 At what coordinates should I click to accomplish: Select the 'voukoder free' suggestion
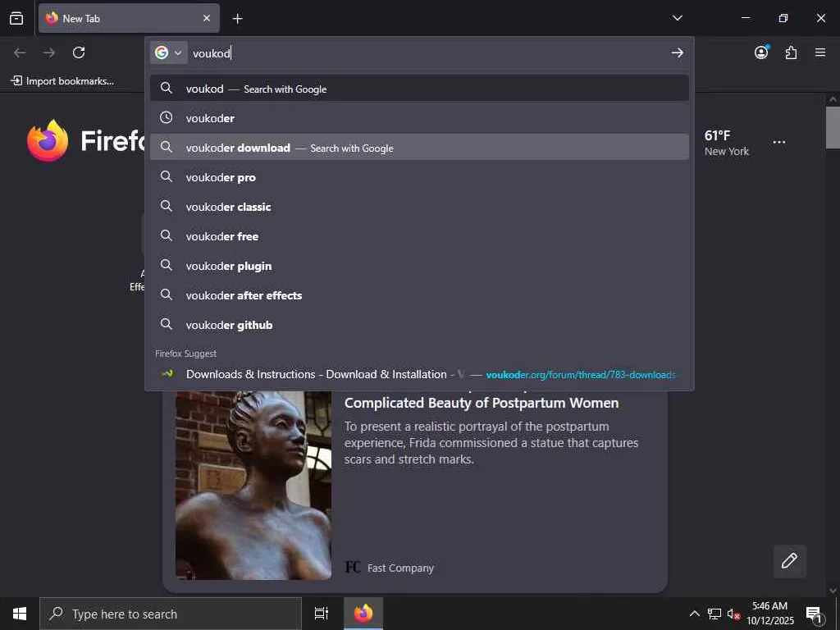419,235
